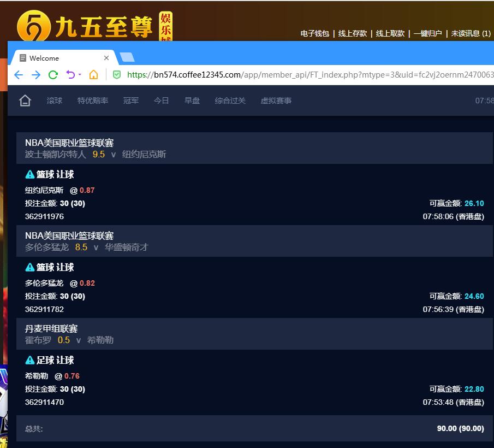Open 综合过关 menu item
This screenshot has width=494, height=448.
pyautogui.click(x=230, y=101)
